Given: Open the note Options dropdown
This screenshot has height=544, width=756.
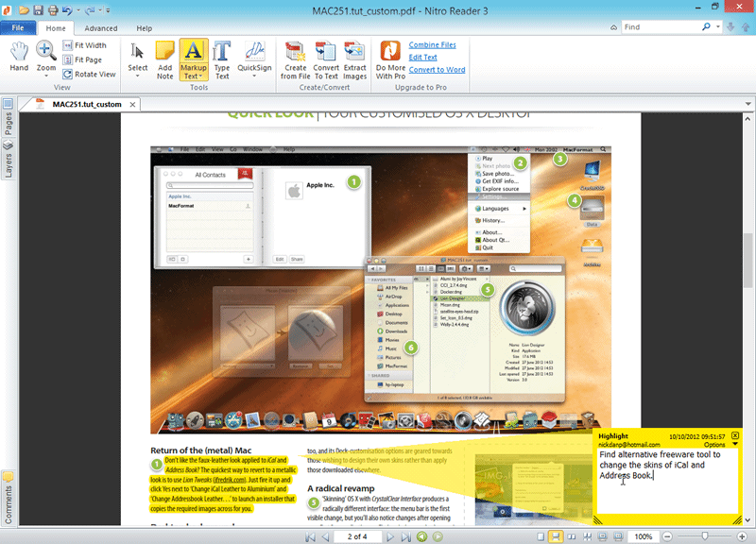Looking at the screenshot, I should tap(735, 444).
